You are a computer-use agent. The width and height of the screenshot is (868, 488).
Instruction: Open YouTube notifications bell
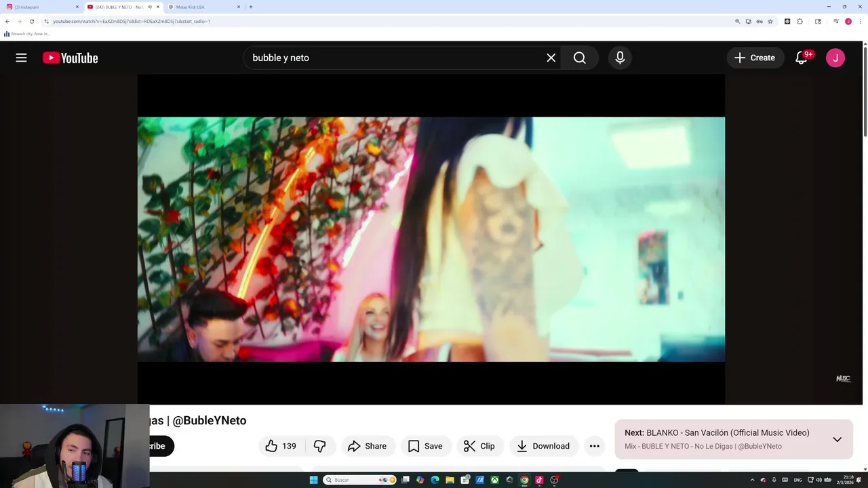(802, 58)
